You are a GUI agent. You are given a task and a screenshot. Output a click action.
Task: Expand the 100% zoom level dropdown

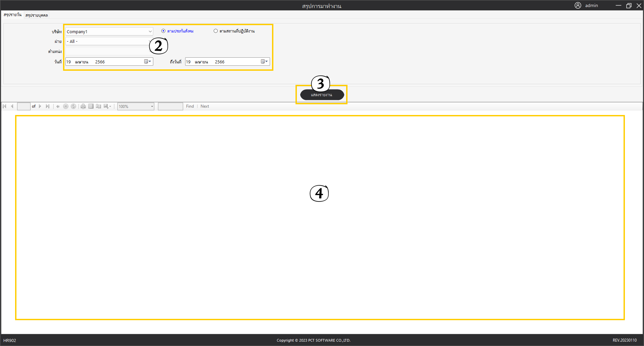152,107
